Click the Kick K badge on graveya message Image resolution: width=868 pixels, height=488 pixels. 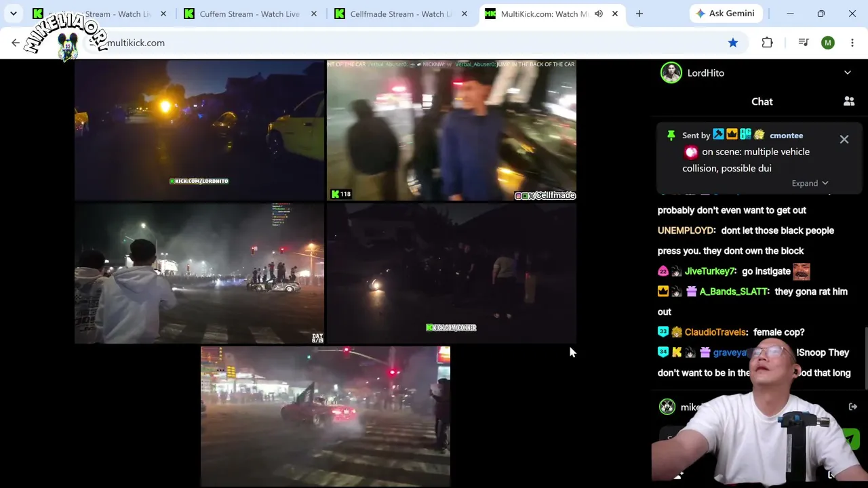click(x=677, y=352)
